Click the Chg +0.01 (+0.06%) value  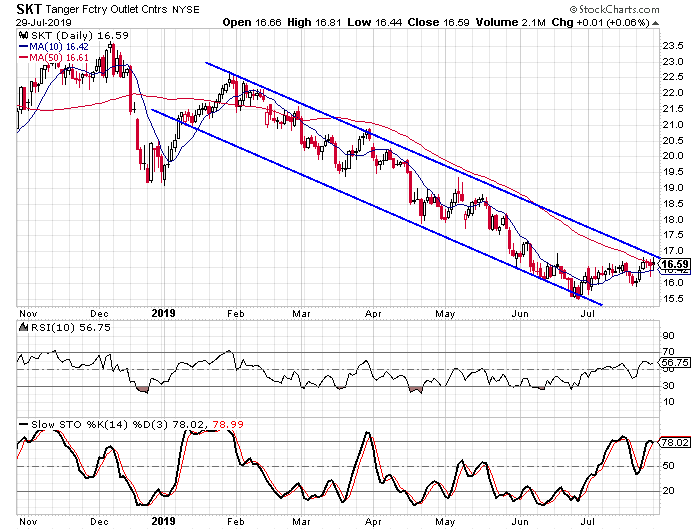click(600, 22)
